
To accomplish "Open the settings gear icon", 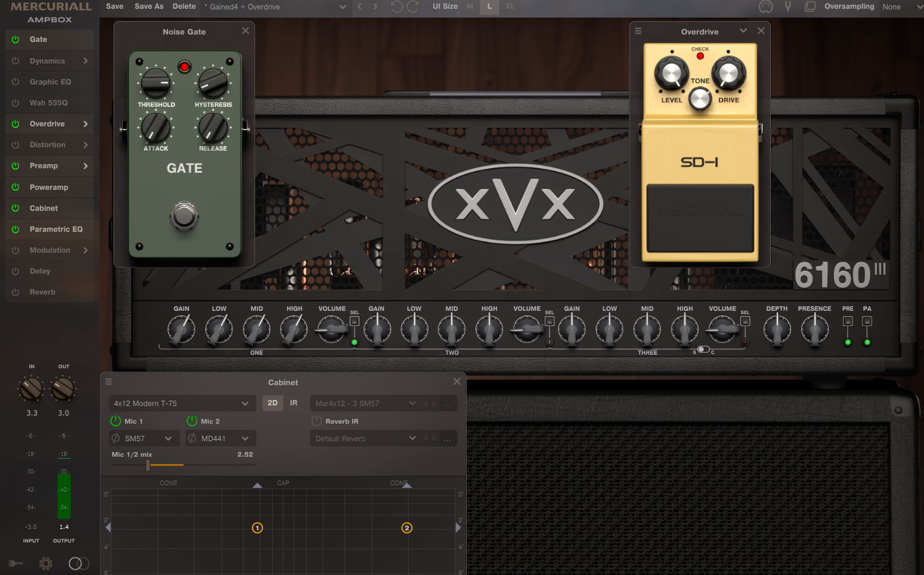I will pos(46,564).
